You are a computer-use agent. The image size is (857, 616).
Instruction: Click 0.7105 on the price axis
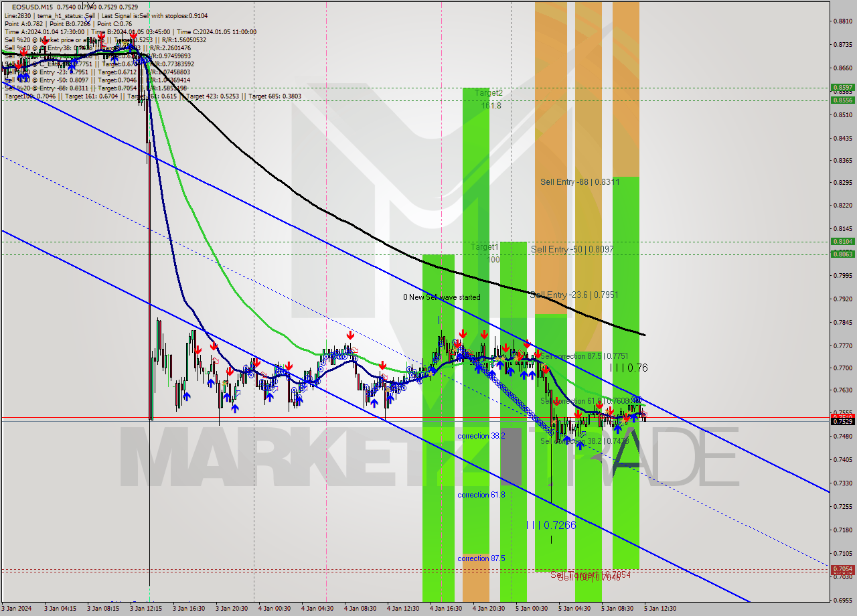tap(842, 554)
